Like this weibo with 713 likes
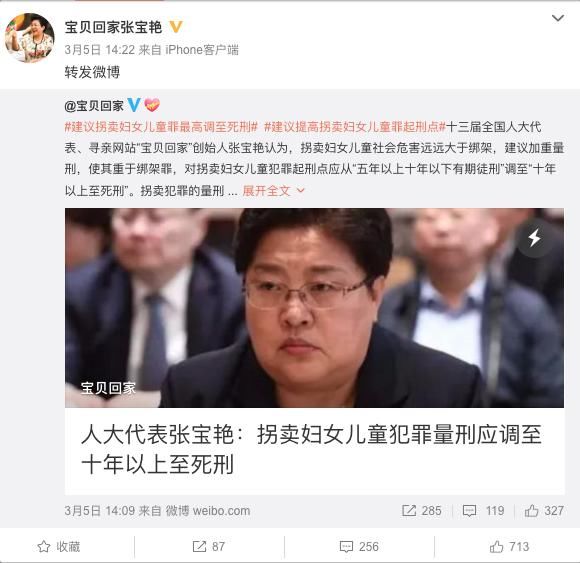Viewport: 580px width, 563px height. pyautogui.click(x=509, y=547)
